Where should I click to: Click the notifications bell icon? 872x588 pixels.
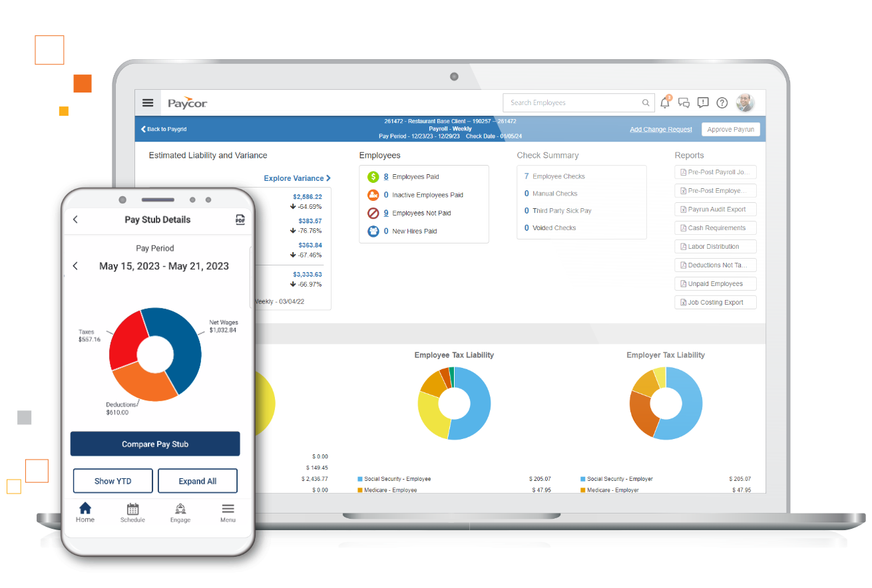(x=665, y=103)
